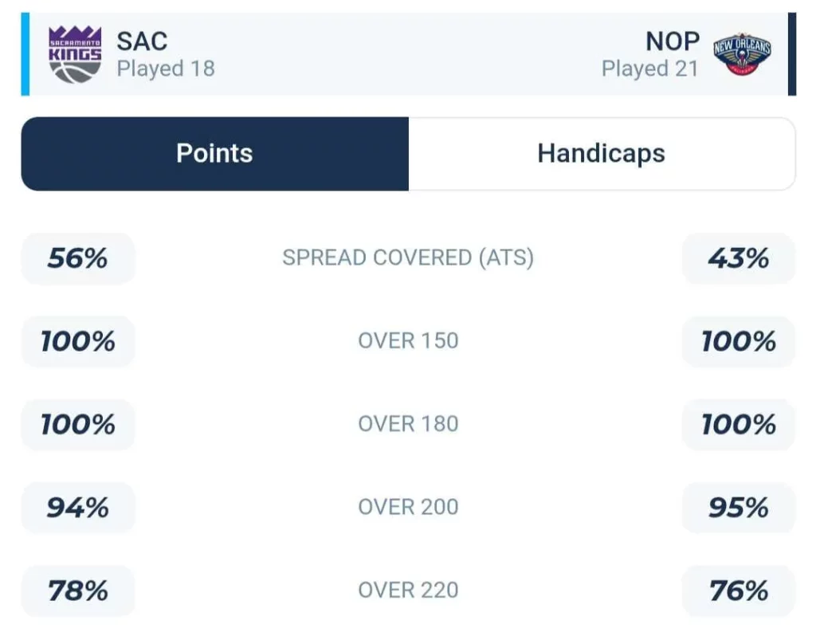The width and height of the screenshot is (816, 644).
Task: Tap the SAC team name
Action: (x=142, y=41)
